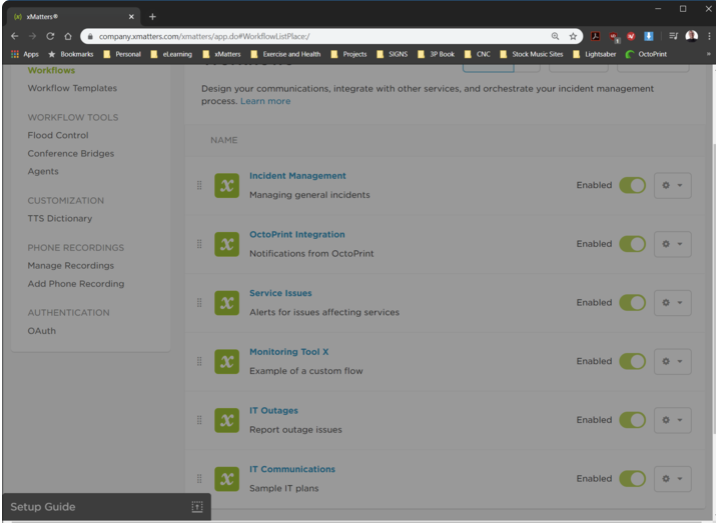Click the OctoPrint Integration workflow x icon
This screenshot has width=716, height=523.
(227, 244)
